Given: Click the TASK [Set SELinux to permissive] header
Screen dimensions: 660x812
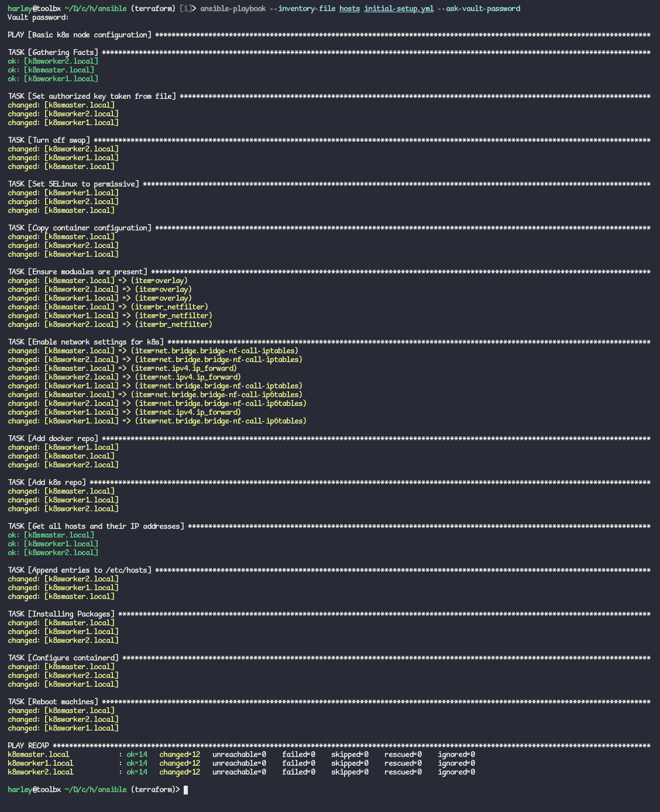Looking at the screenshot, I should [74, 184].
